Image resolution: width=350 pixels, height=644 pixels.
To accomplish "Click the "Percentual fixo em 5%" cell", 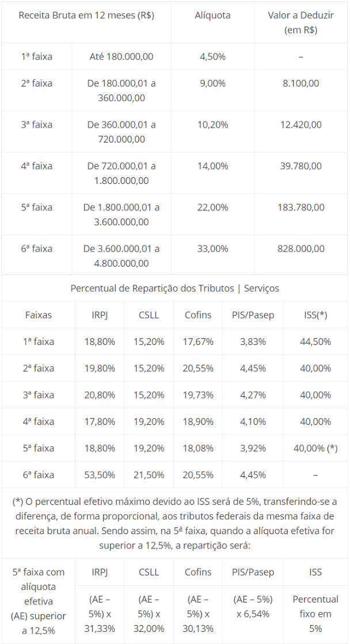I will (x=315, y=614).
